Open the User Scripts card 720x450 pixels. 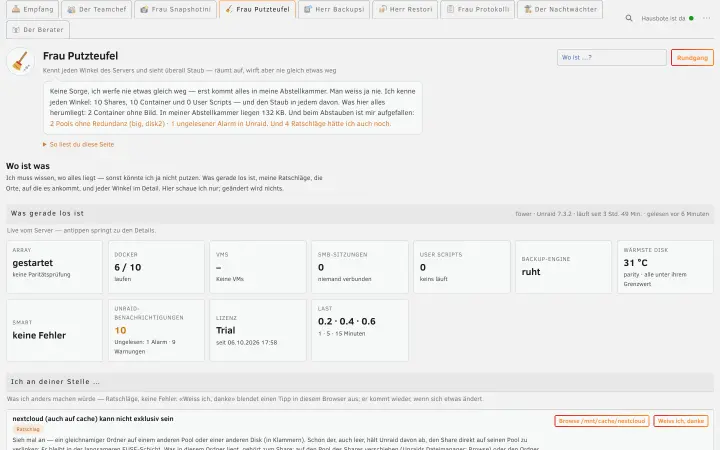coord(461,267)
